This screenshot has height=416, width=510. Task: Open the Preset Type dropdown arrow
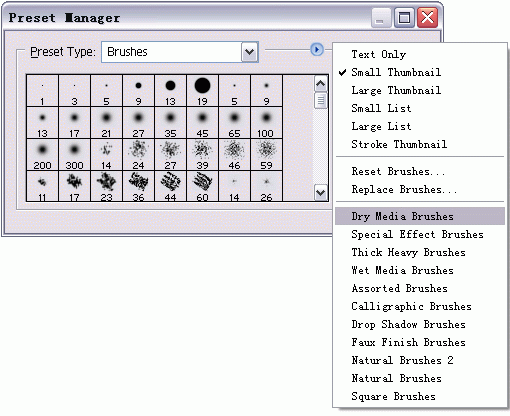[250, 52]
